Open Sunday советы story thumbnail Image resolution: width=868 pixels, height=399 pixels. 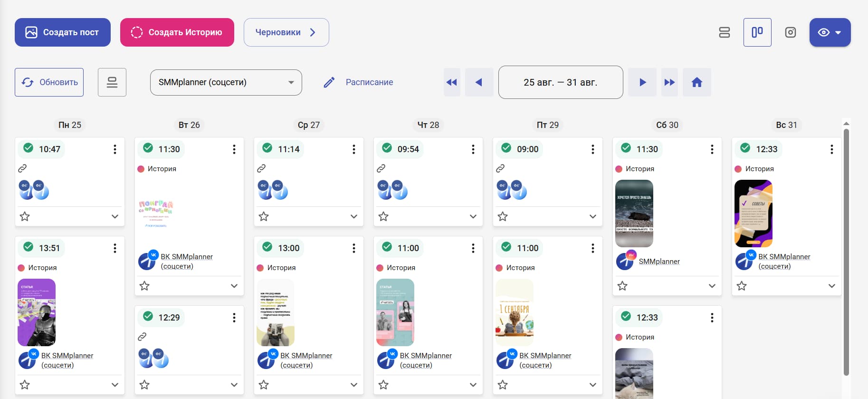pyautogui.click(x=754, y=214)
